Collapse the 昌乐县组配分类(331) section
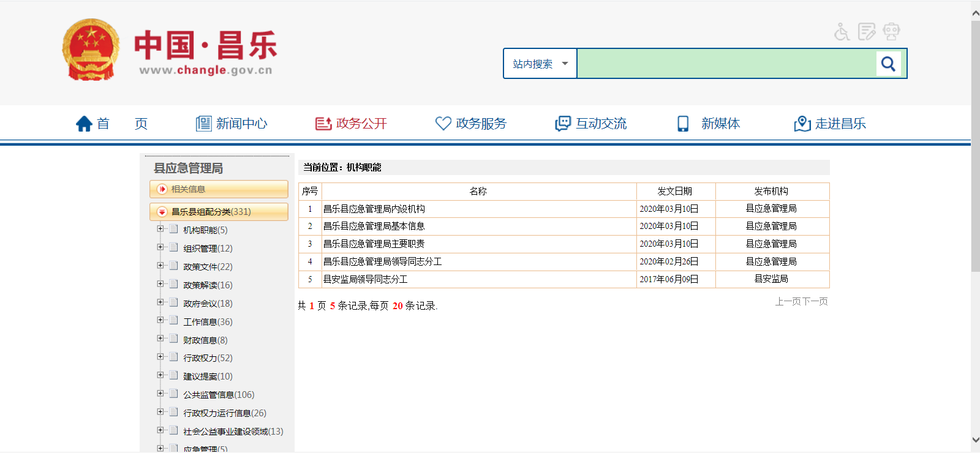The height and width of the screenshot is (453, 980). [162, 212]
